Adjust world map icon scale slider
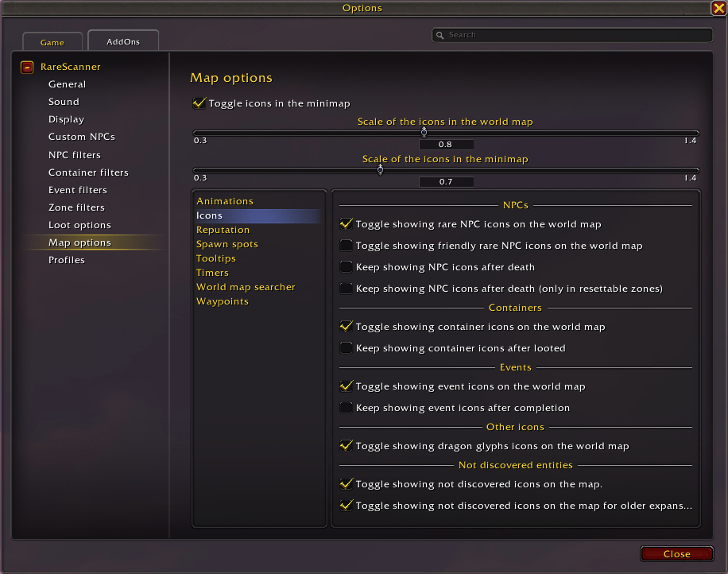The width and height of the screenshot is (728, 574). click(424, 132)
